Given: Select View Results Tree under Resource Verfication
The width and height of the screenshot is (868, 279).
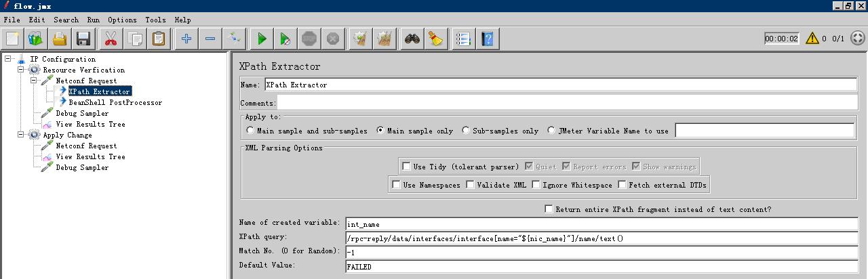Looking at the screenshot, I should pos(90,124).
